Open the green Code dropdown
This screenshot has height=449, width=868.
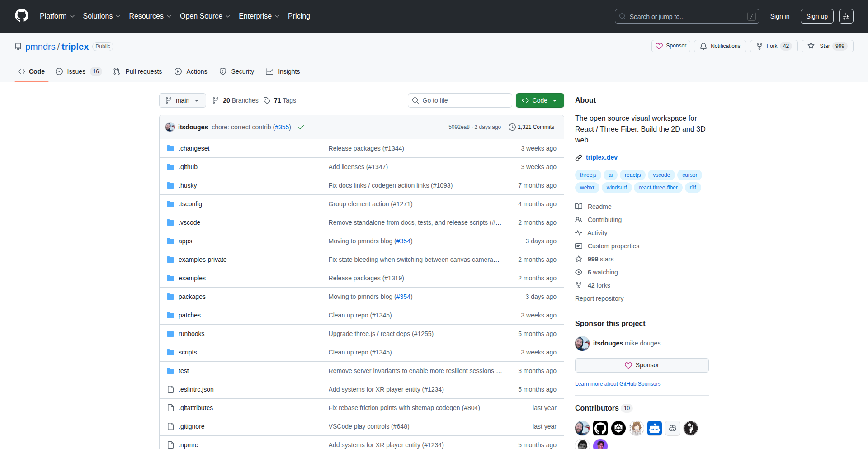[x=539, y=100]
